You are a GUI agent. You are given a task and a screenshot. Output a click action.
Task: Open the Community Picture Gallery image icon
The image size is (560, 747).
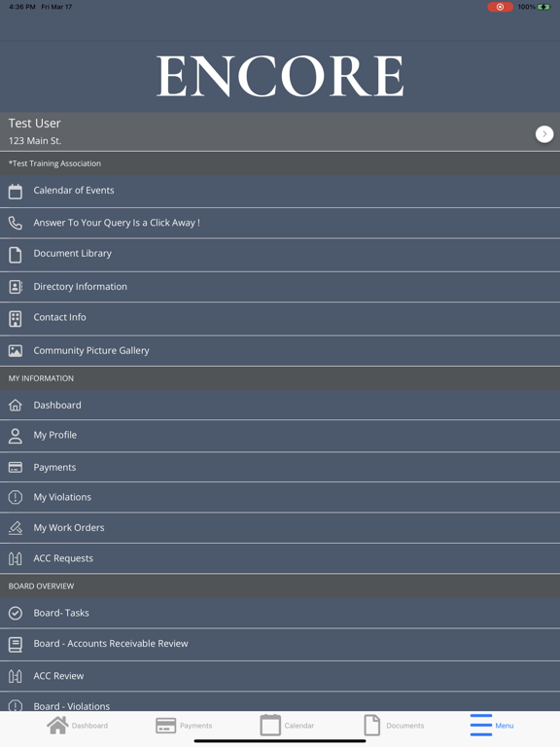[x=16, y=351]
